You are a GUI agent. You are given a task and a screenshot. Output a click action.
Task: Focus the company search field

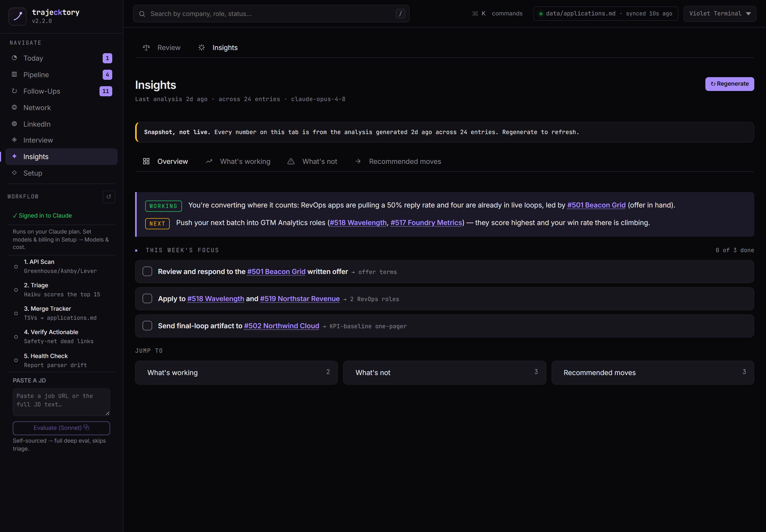click(x=271, y=14)
